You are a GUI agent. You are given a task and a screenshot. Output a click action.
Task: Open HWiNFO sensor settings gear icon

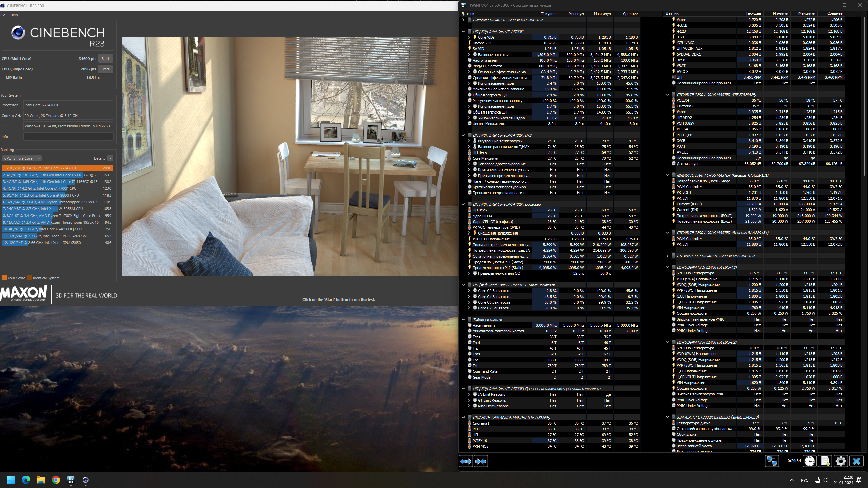coord(841,461)
